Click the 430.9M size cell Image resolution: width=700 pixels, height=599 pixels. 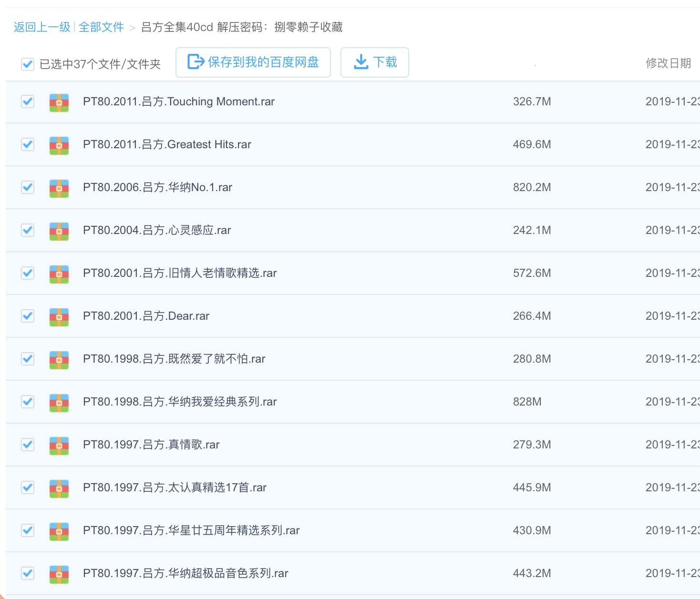click(532, 530)
